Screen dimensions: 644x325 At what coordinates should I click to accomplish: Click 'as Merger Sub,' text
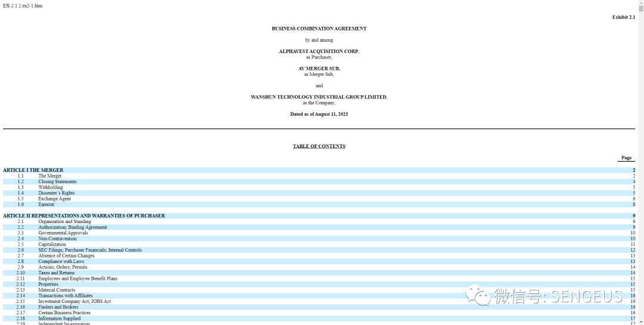[319, 75]
